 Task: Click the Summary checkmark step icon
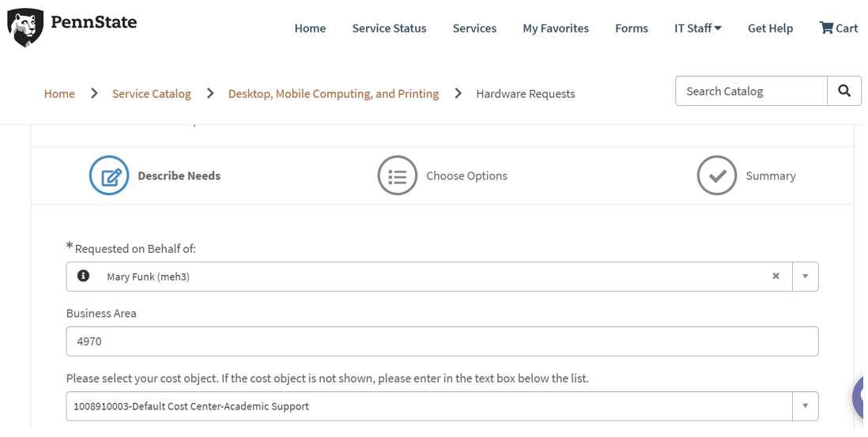[716, 175]
